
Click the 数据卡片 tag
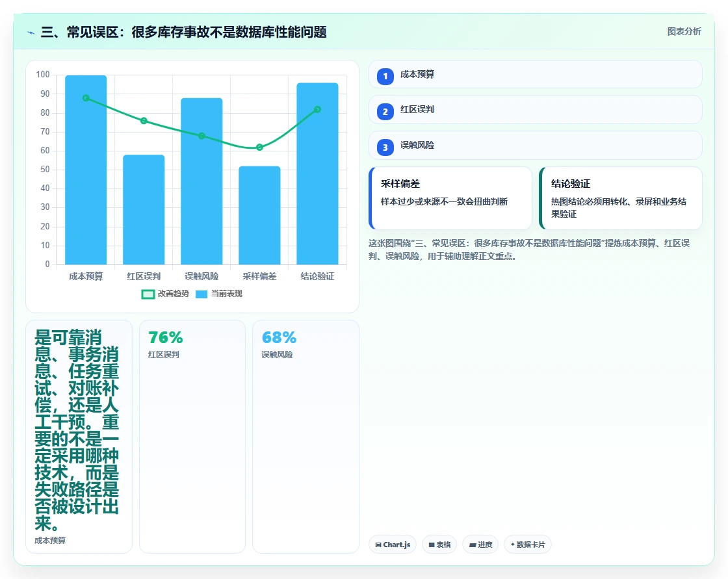(x=527, y=545)
